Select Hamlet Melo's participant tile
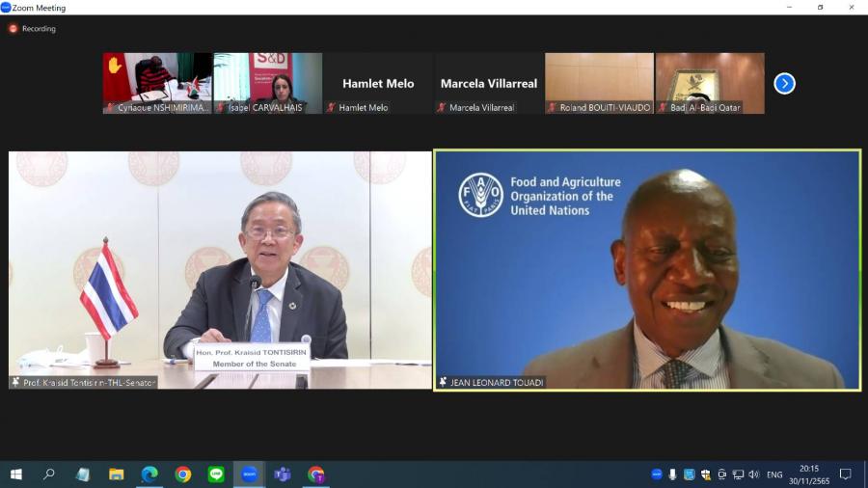The image size is (868, 488). coord(378,84)
